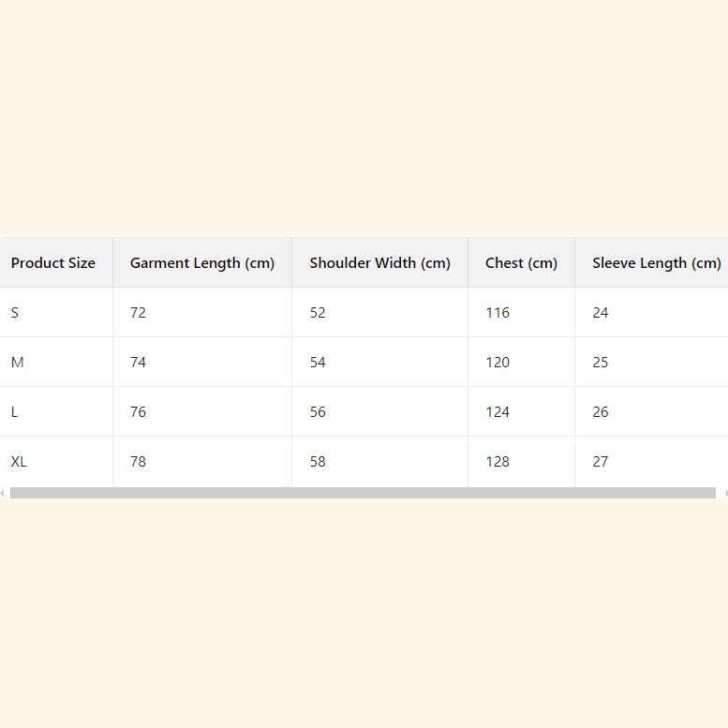Click the Chest (cm) column header
The width and height of the screenshot is (728, 728).
[521, 263]
